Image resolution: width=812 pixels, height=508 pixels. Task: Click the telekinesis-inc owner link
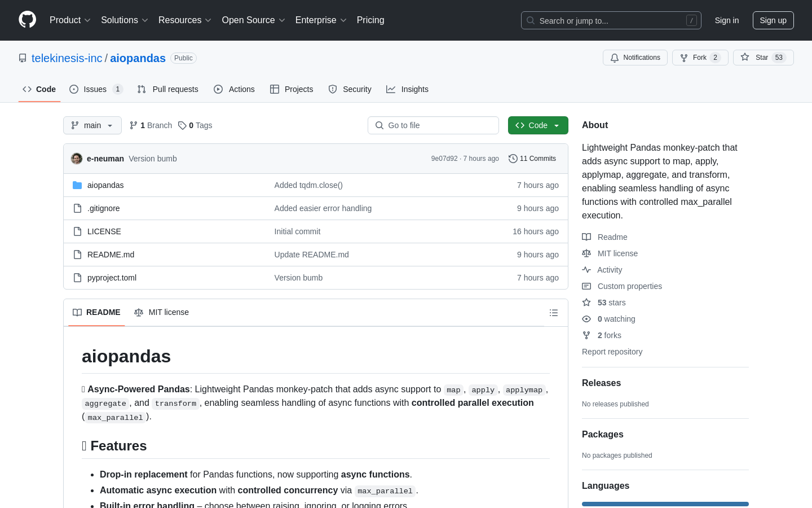67,58
